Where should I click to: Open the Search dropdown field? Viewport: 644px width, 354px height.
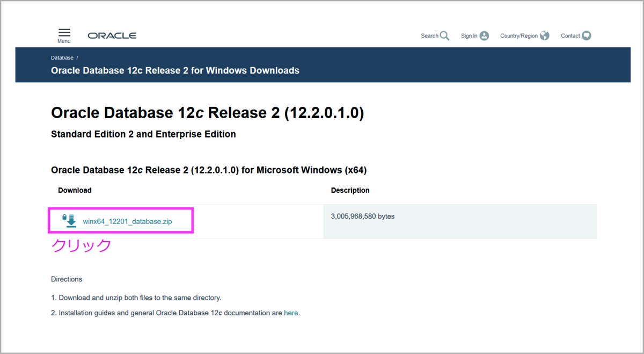(x=435, y=35)
